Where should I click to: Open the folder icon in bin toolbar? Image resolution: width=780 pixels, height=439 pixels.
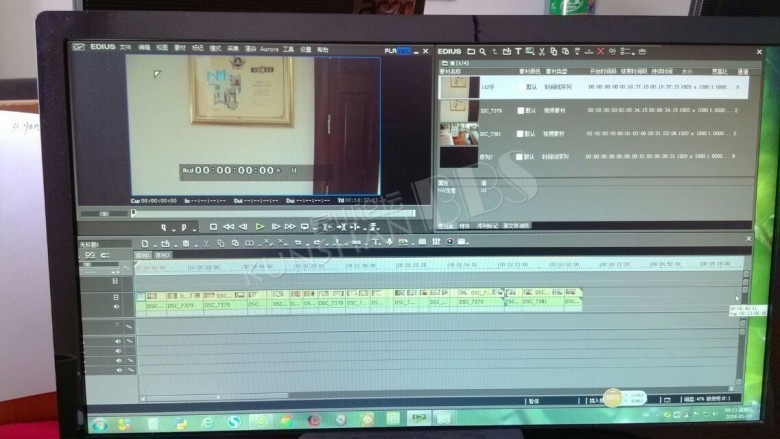click(x=470, y=51)
